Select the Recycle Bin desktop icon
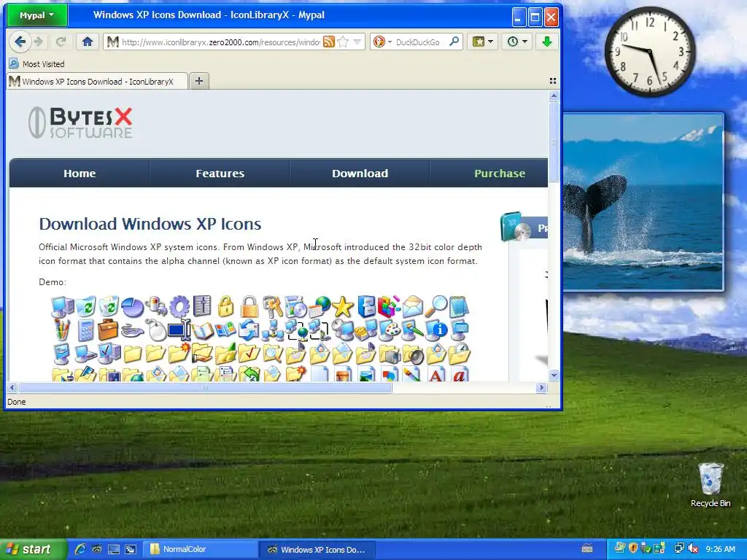The width and height of the screenshot is (747, 560). [711, 485]
